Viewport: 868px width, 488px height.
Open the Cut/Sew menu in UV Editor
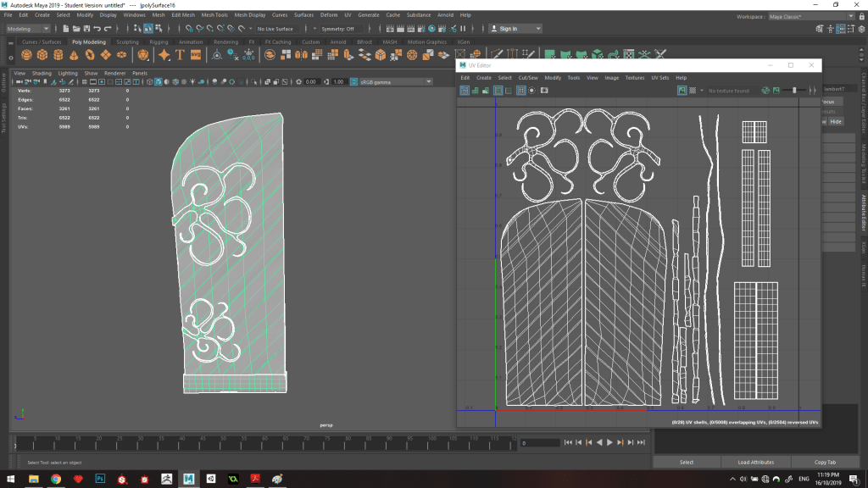(527, 77)
